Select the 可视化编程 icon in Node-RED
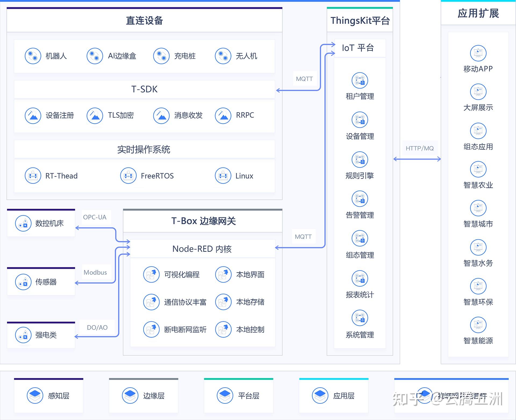Image resolution: width=516 pixels, height=420 pixels. click(x=151, y=274)
